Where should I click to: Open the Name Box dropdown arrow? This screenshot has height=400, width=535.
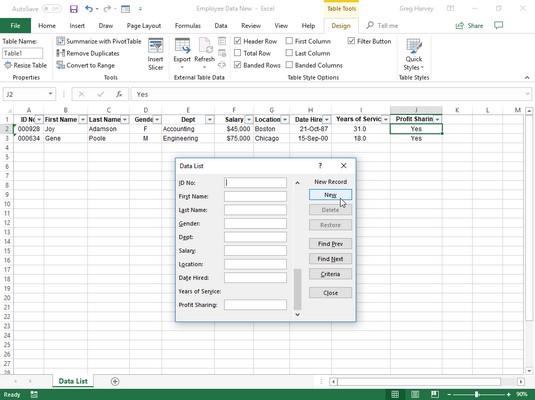(x=50, y=94)
